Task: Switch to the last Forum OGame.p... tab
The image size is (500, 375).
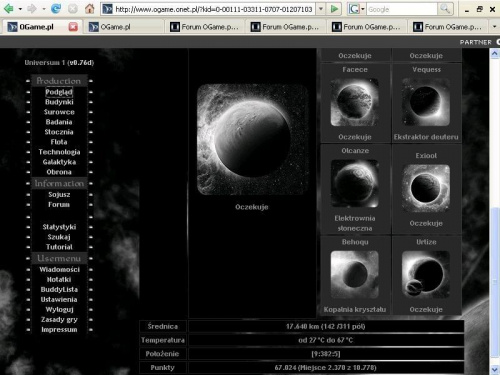Action: coord(447,27)
